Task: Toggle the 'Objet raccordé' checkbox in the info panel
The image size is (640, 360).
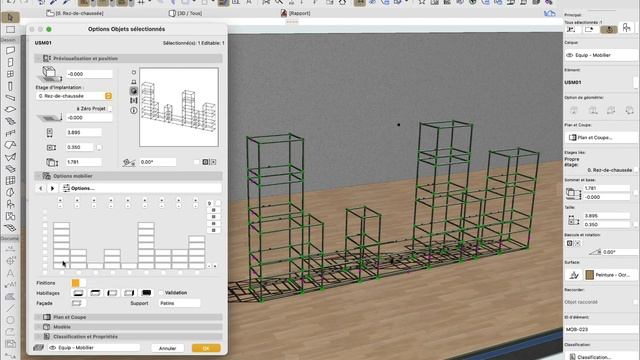Action: click(x=635, y=302)
